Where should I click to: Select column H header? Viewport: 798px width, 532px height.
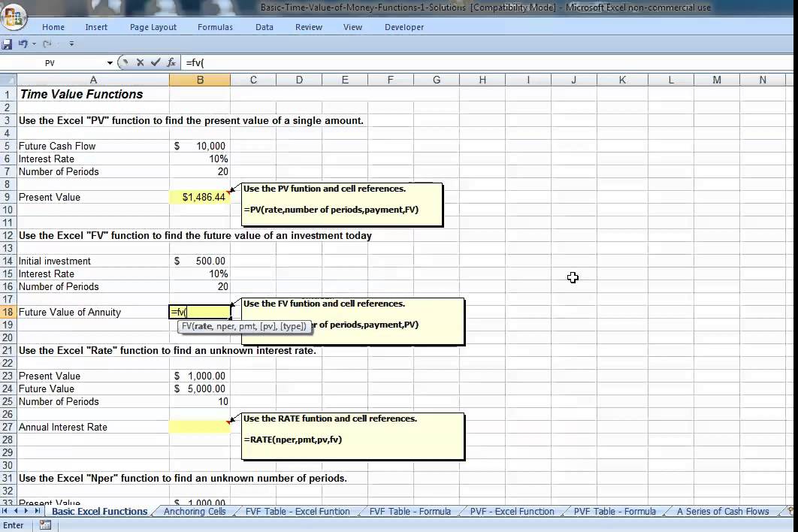coord(482,80)
